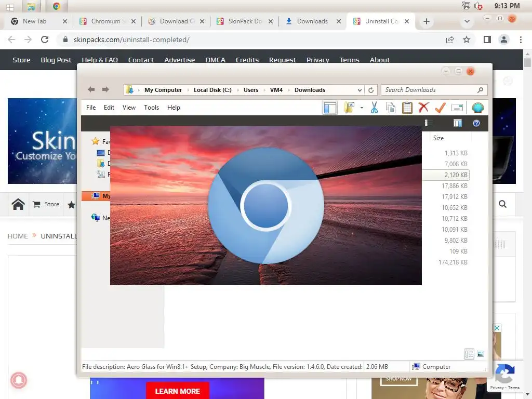Switch to the SkinPack Do browser tab
Viewport: 532px width, 399px height.
pos(244,21)
